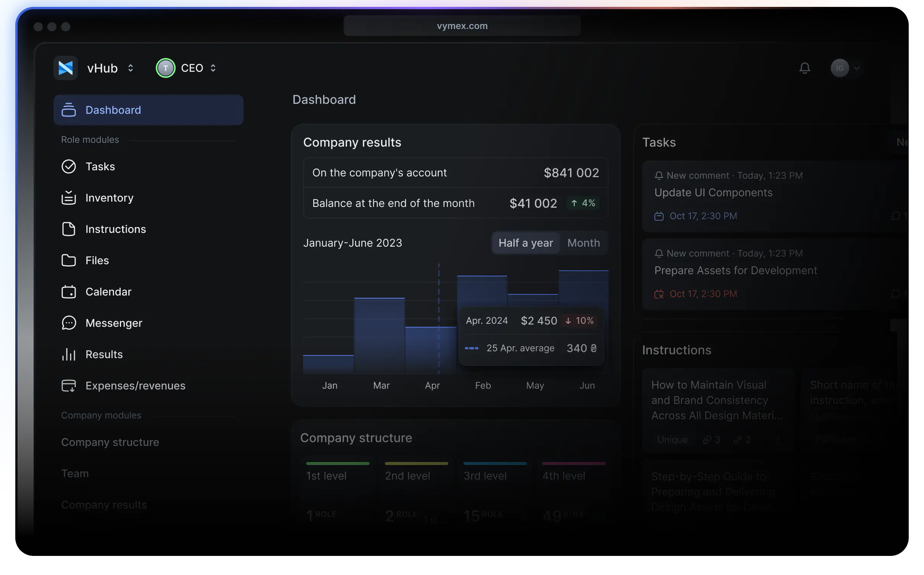Open Messenger via its chat bubble icon
The height and width of the screenshot is (575, 924).
[x=69, y=323]
